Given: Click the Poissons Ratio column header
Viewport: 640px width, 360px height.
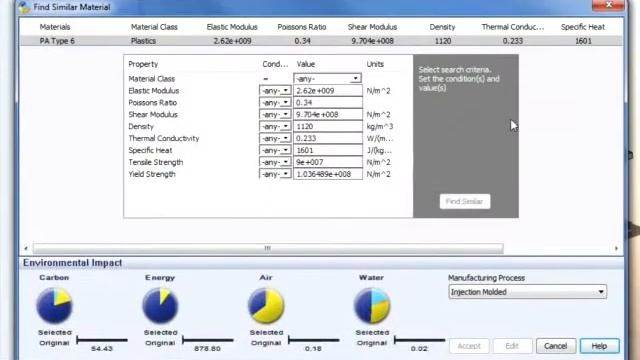Looking at the screenshot, I should coord(302,27).
